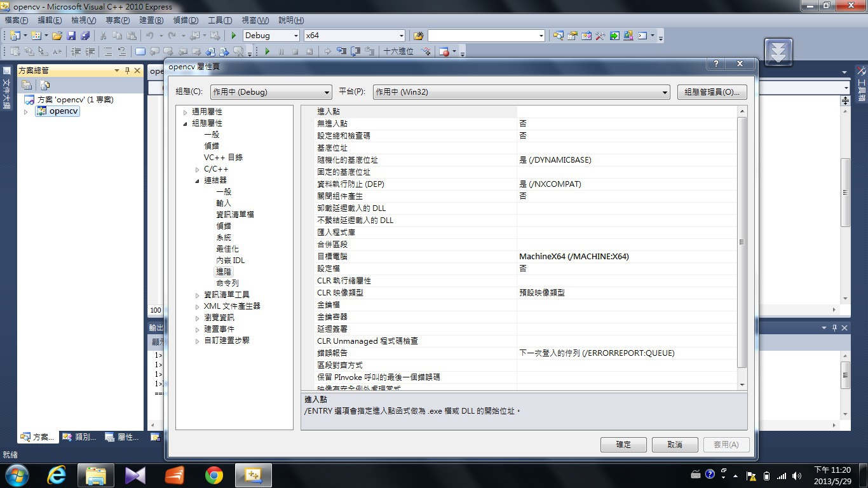Click the large double down-arrow button

[778, 51]
